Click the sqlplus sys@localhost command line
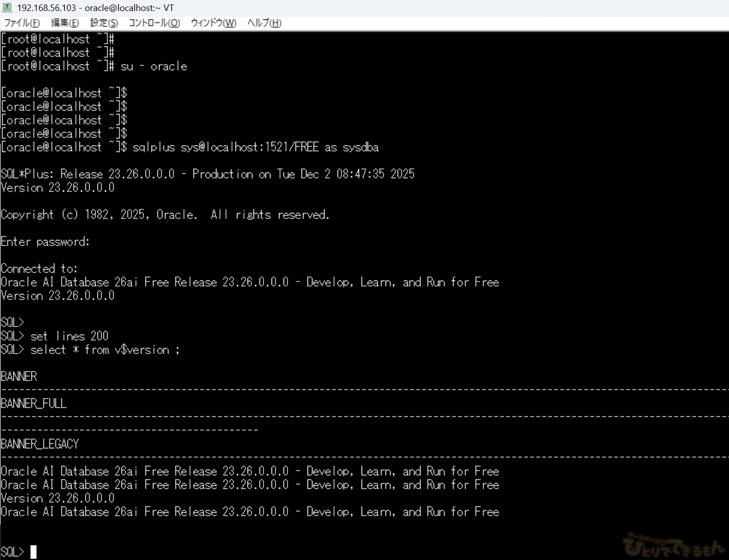Viewport: 729px width, 560px height. pyautogui.click(x=255, y=147)
